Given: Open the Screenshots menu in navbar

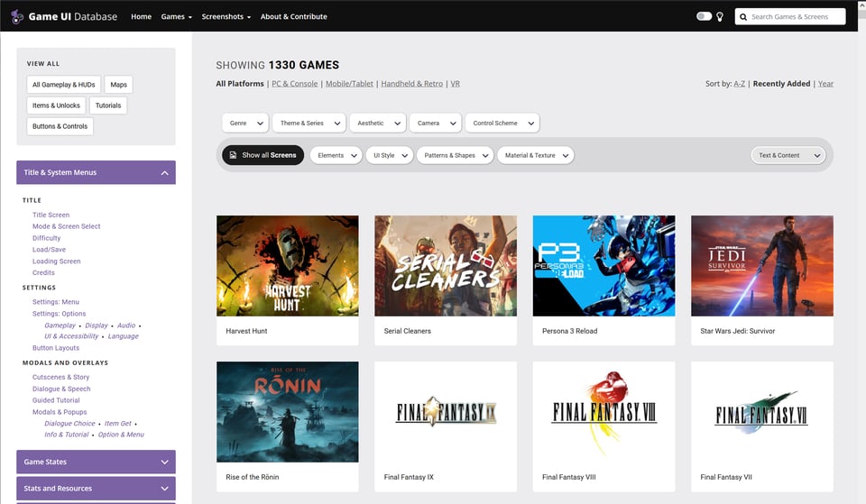Looking at the screenshot, I should (x=226, y=16).
